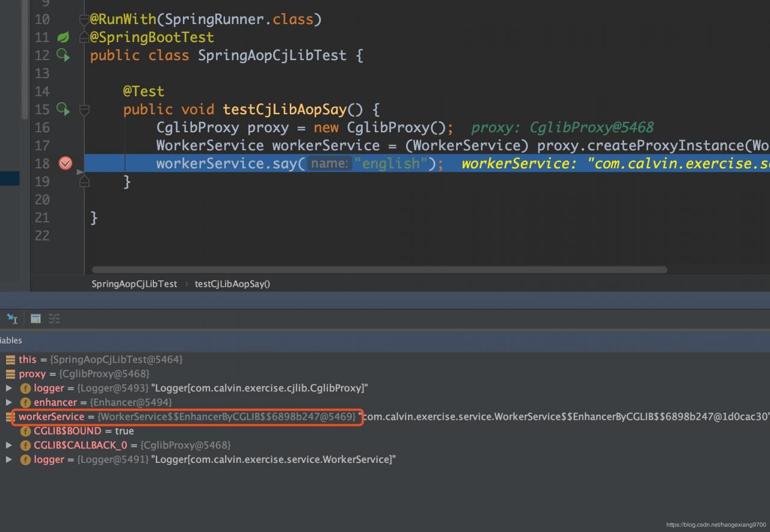Run testCjLibAopSay from line 15 gutter icon

point(63,109)
